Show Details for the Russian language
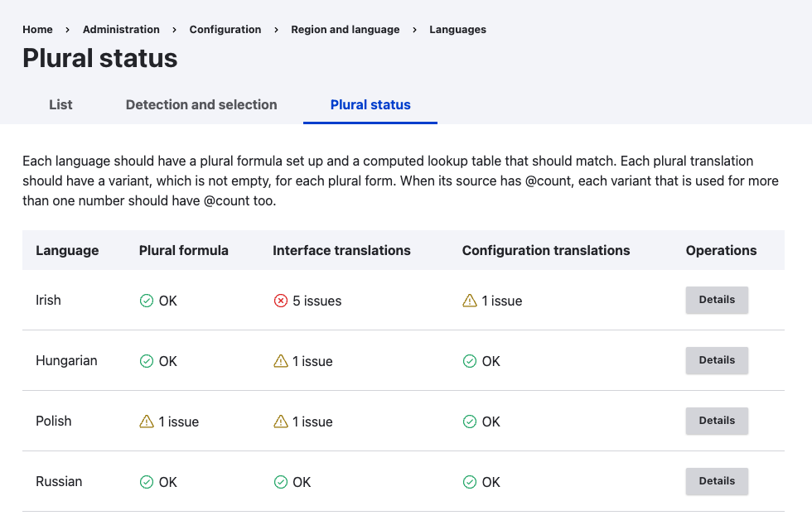812x530 pixels. click(x=717, y=481)
